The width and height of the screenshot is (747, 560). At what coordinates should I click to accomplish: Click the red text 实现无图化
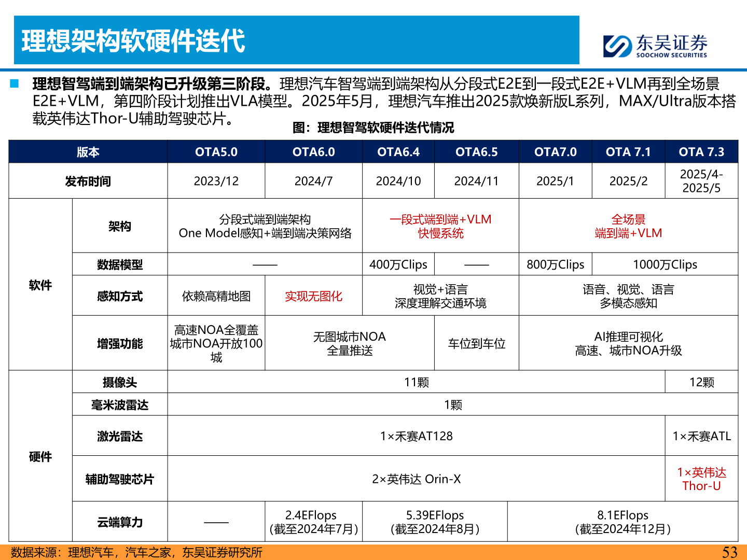click(313, 296)
